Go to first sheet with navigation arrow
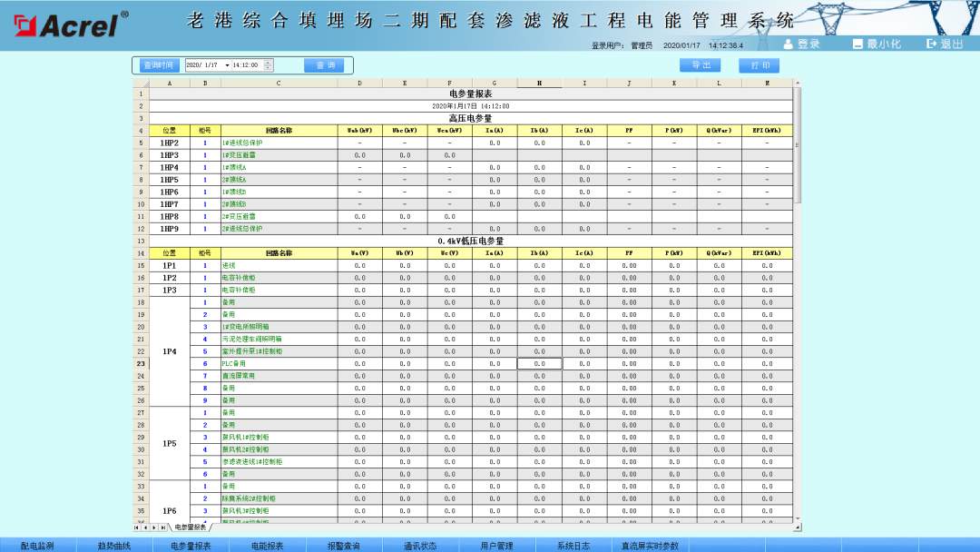 (x=136, y=527)
